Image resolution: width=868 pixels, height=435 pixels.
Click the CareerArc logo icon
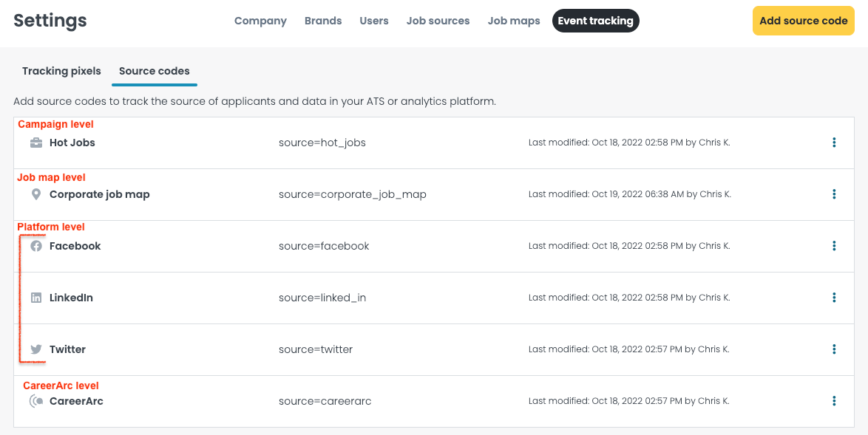35,401
